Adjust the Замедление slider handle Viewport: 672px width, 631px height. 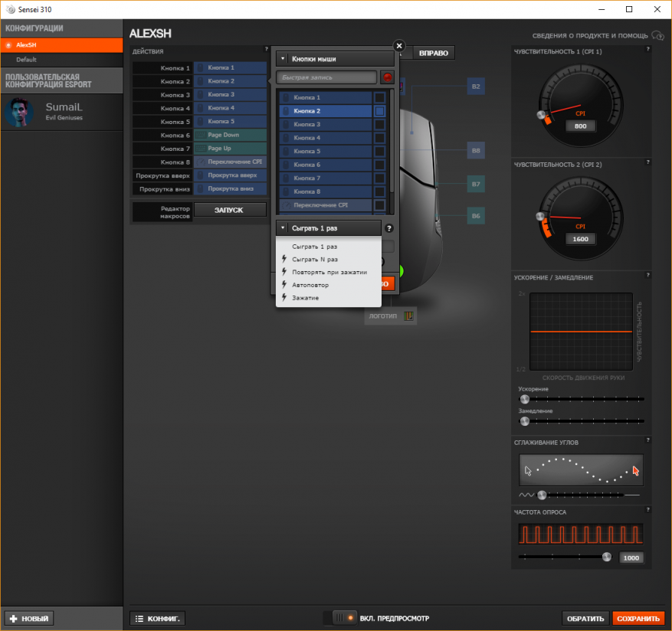[x=525, y=421]
